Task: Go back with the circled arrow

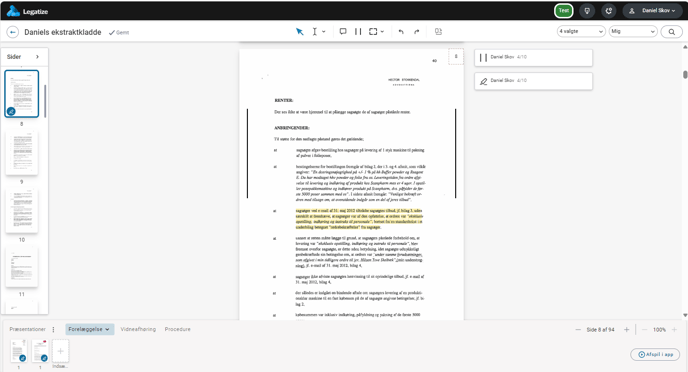Action: tap(13, 32)
